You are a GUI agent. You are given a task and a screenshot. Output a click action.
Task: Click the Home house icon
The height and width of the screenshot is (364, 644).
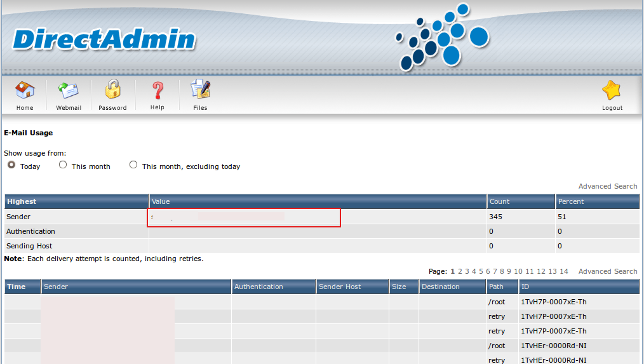pos(25,91)
